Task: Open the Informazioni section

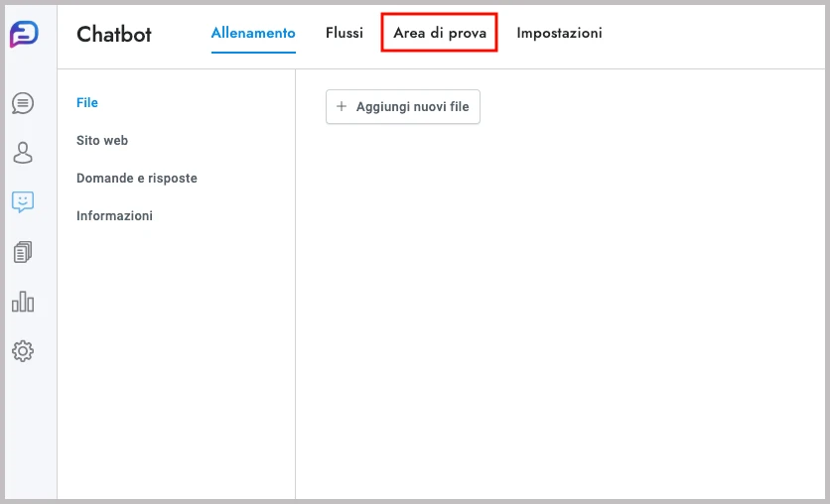Action: (x=114, y=216)
